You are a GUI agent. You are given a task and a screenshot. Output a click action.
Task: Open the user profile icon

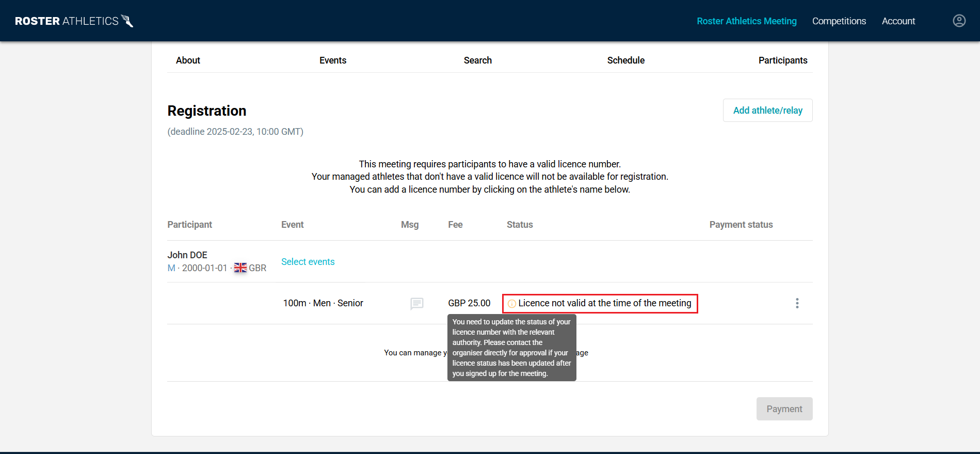(x=959, y=21)
